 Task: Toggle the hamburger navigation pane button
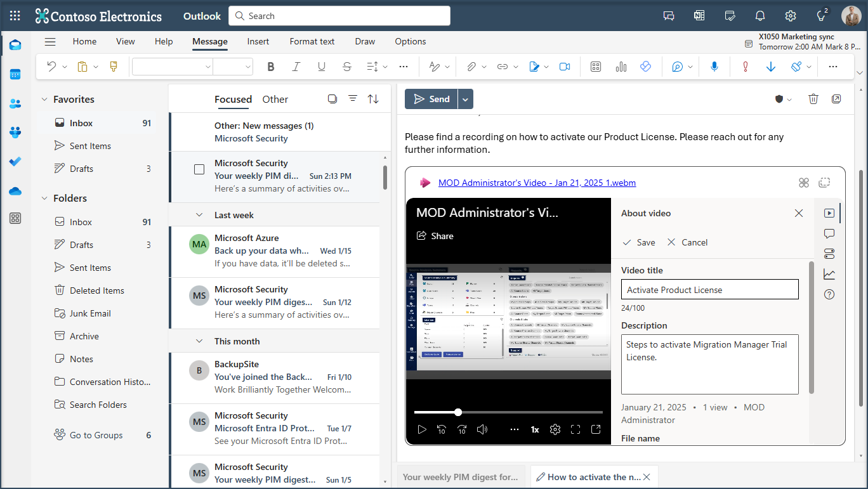coord(50,42)
